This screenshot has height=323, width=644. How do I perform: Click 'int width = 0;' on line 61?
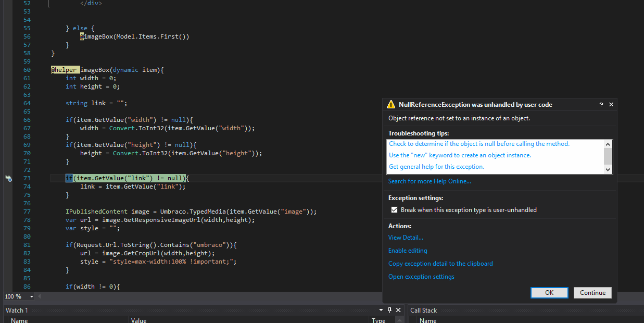click(x=91, y=78)
